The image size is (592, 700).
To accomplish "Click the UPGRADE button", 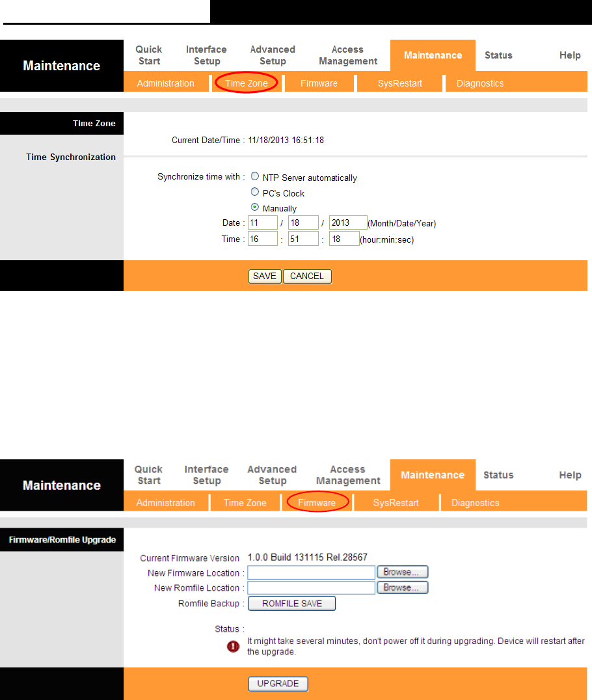I will [x=278, y=684].
